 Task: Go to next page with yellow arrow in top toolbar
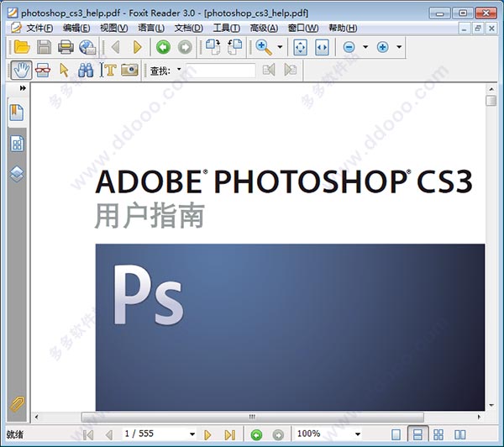[137, 47]
